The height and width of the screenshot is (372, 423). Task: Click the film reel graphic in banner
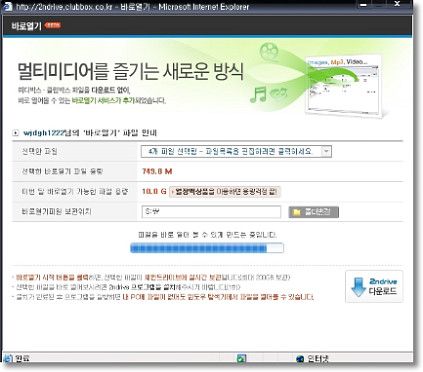[x=269, y=51]
